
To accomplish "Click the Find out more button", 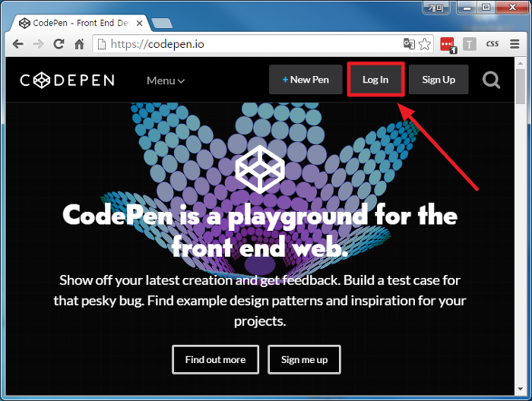I will click(215, 360).
